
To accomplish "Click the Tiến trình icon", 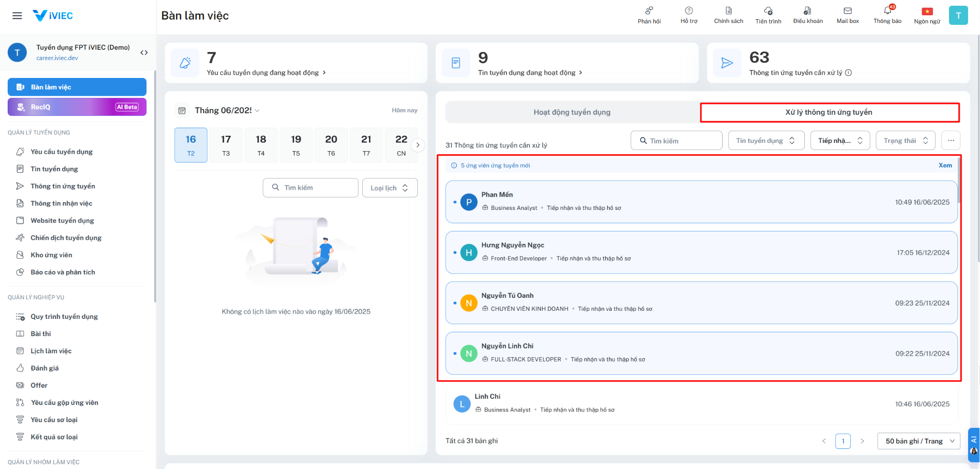I will [768, 11].
